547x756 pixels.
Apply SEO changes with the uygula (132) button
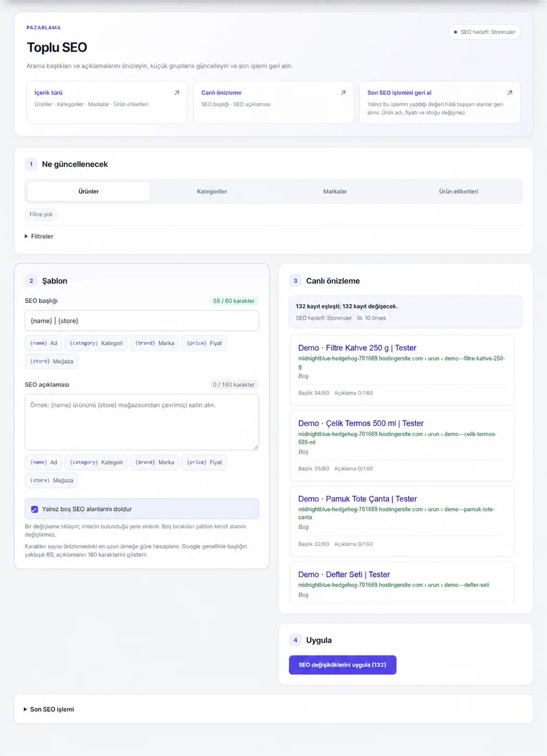click(x=342, y=665)
